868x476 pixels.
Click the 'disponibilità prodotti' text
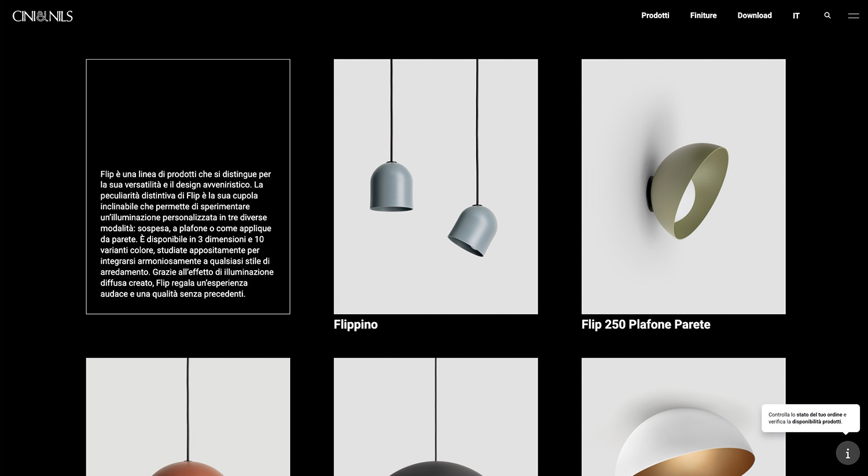pyautogui.click(x=816, y=422)
